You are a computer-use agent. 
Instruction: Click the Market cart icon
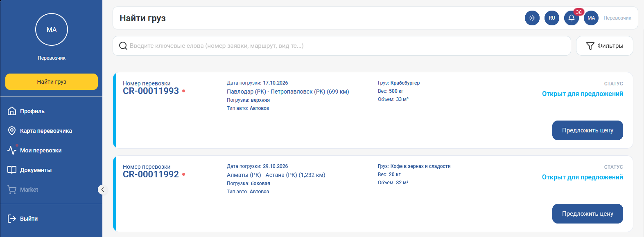coord(12,190)
